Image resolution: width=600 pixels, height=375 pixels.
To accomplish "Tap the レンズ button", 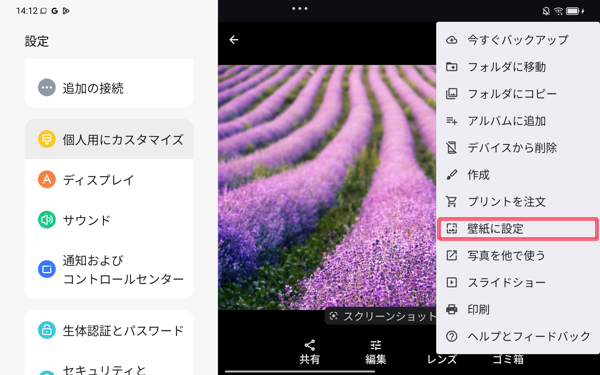I will [442, 359].
